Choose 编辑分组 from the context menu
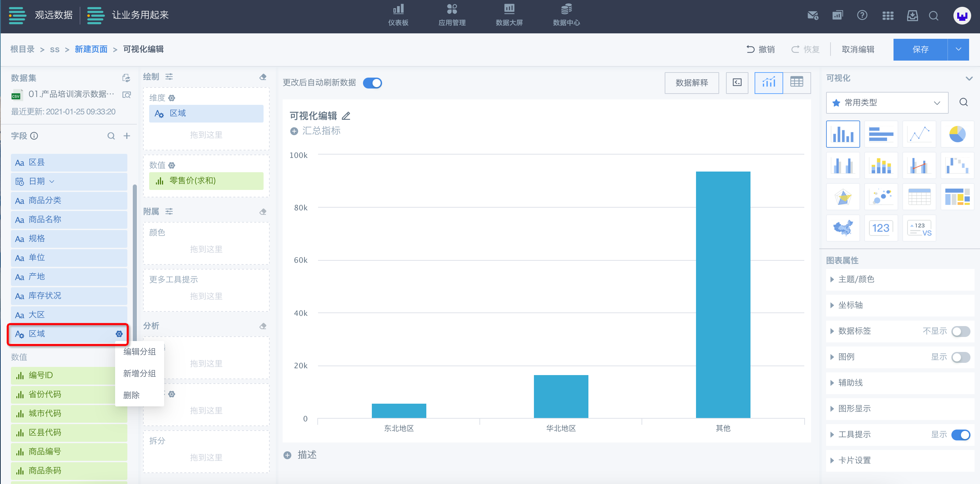This screenshot has height=484, width=980. pyautogui.click(x=139, y=351)
